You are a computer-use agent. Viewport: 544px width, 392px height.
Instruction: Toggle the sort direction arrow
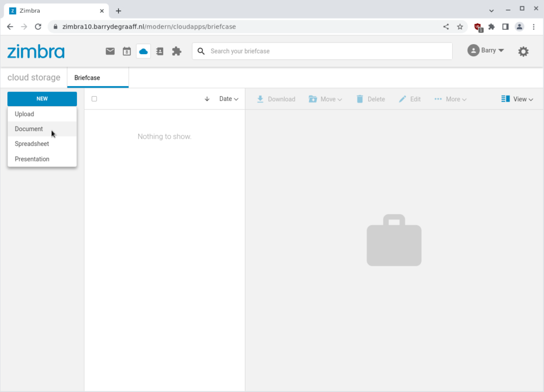tap(207, 99)
